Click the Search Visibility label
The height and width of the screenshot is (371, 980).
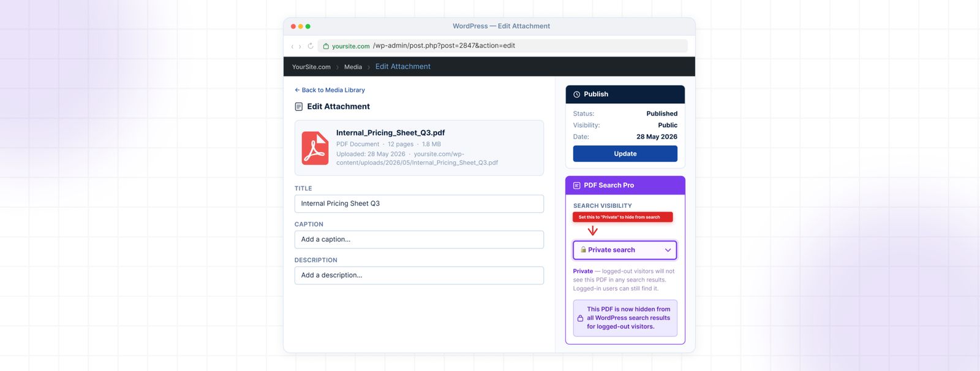point(602,206)
